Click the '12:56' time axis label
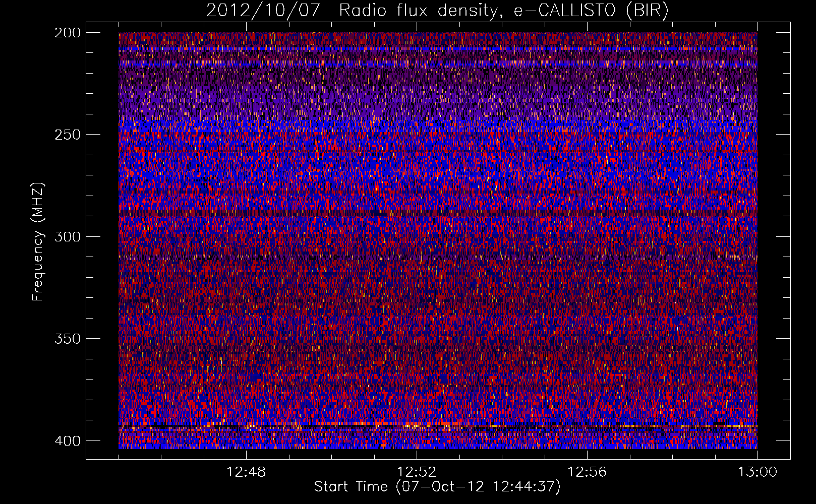The image size is (816, 504). [587, 472]
